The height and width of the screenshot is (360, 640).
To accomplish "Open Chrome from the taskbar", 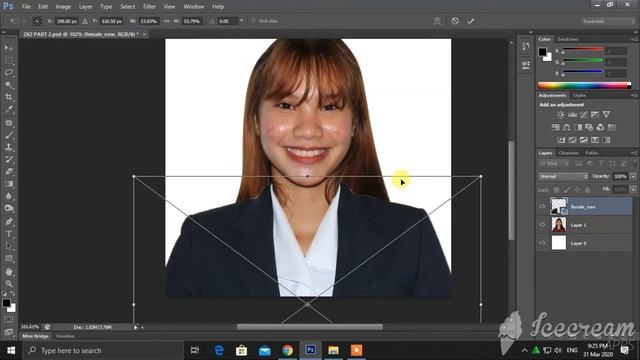I will 287,350.
